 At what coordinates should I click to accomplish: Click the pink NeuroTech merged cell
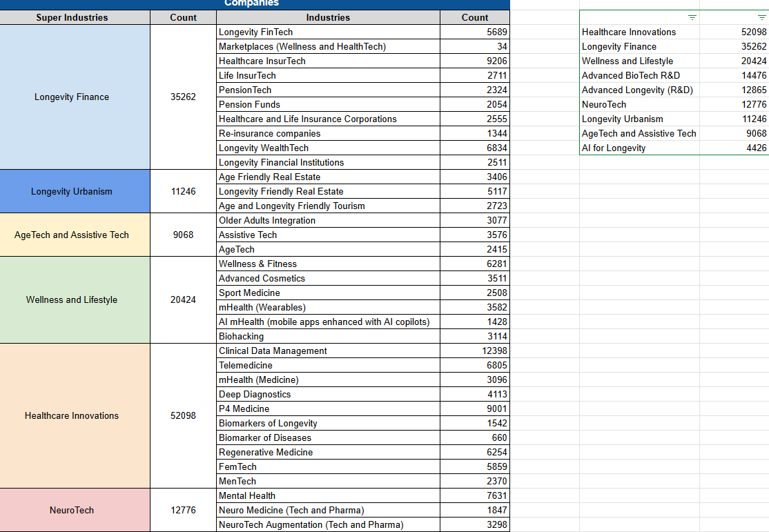tap(72, 510)
